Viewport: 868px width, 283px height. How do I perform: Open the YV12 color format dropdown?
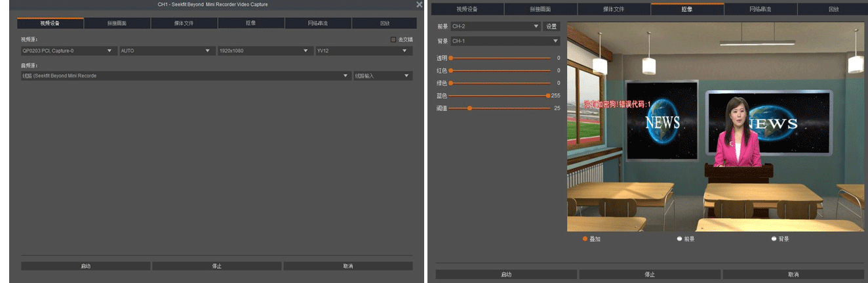click(x=363, y=51)
